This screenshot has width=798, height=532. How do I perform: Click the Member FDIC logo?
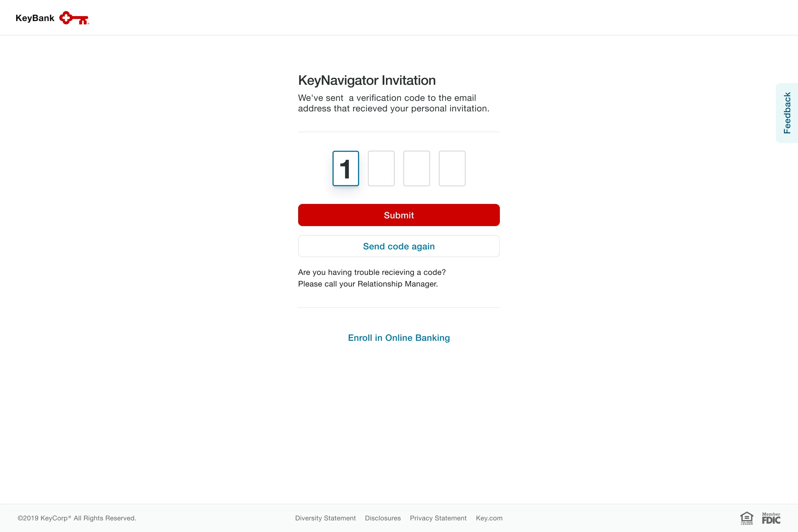point(771,518)
